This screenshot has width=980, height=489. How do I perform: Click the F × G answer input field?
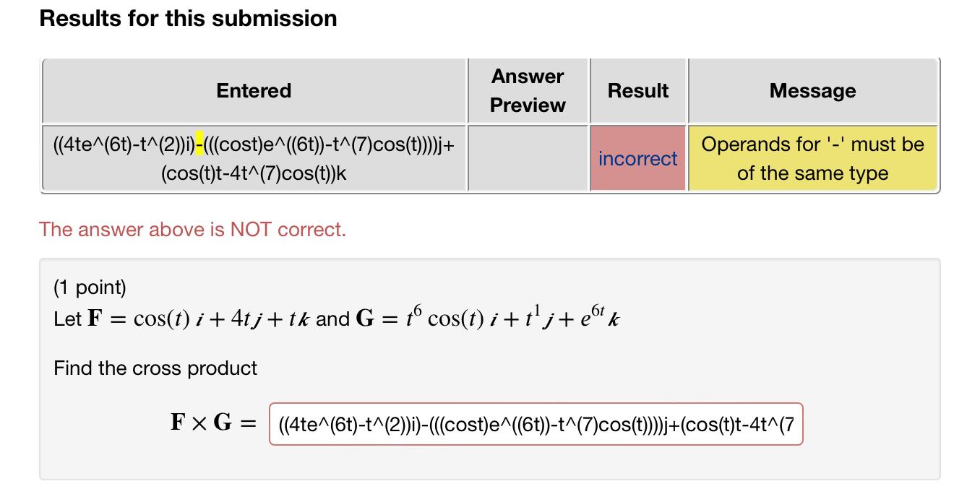tap(535, 425)
